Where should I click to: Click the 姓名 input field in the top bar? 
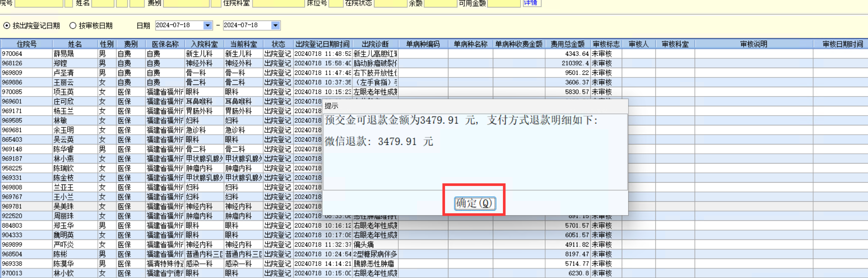(102, 3)
